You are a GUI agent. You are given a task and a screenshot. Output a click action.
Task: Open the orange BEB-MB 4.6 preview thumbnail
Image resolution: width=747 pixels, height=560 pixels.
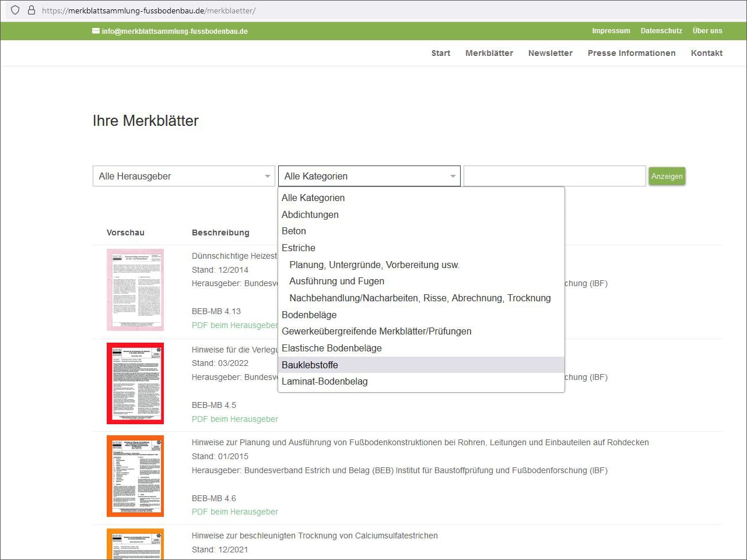pos(135,476)
